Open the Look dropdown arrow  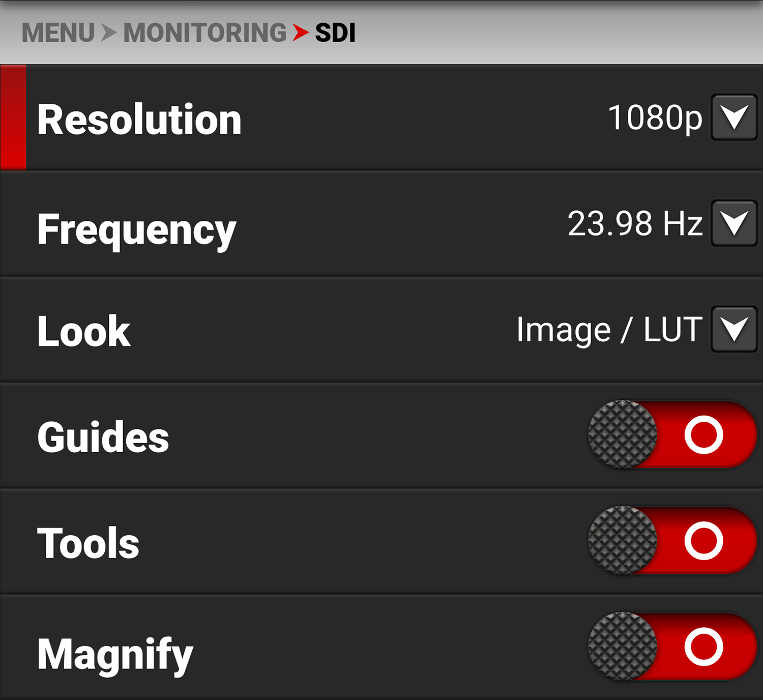(x=734, y=329)
